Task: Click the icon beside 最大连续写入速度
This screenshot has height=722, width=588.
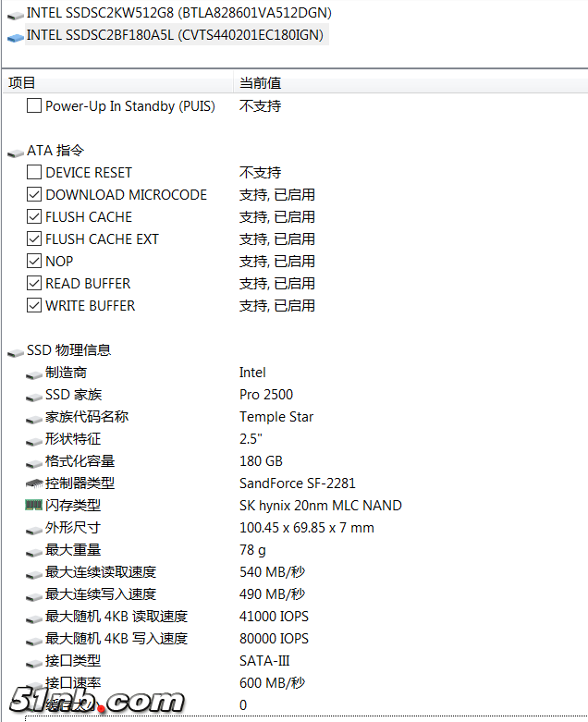Action: tap(34, 596)
